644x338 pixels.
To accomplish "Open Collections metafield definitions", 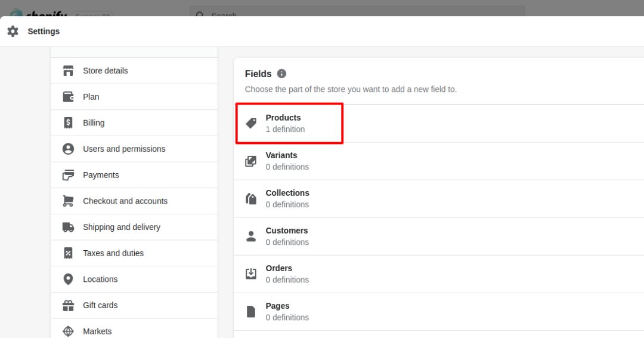I will click(x=439, y=199).
